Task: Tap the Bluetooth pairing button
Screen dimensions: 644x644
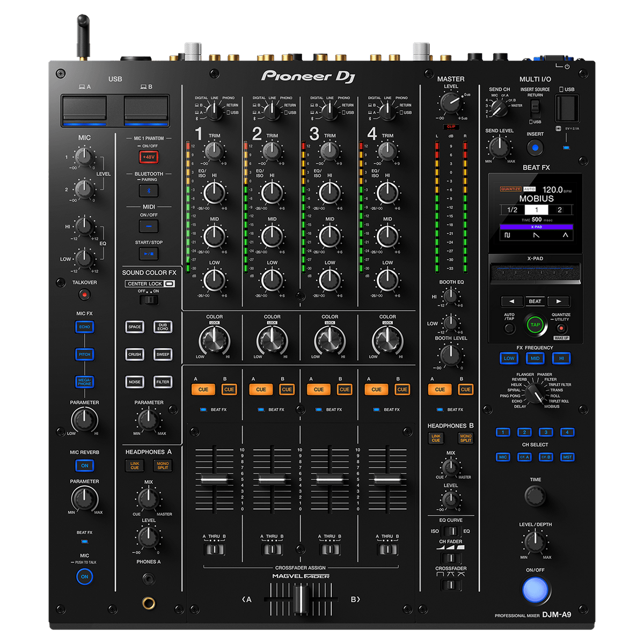Action: pyautogui.click(x=149, y=191)
